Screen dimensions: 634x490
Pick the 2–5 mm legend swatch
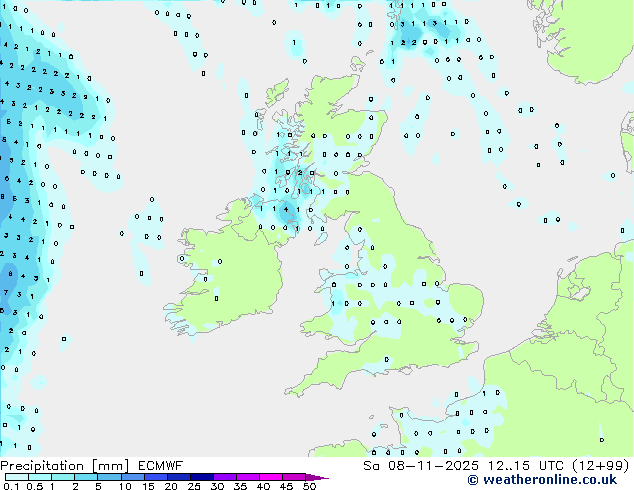pos(86,477)
